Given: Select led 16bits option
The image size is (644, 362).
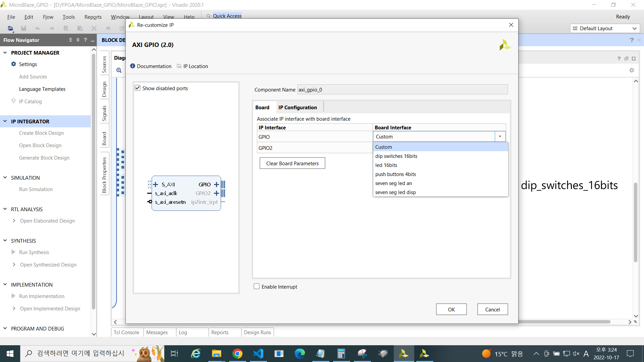Looking at the screenshot, I should coord(440,165).
